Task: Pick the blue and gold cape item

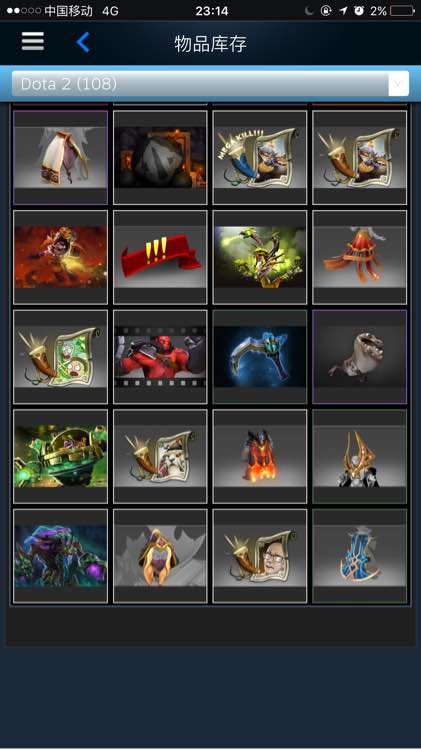Action: click(359, 556)
